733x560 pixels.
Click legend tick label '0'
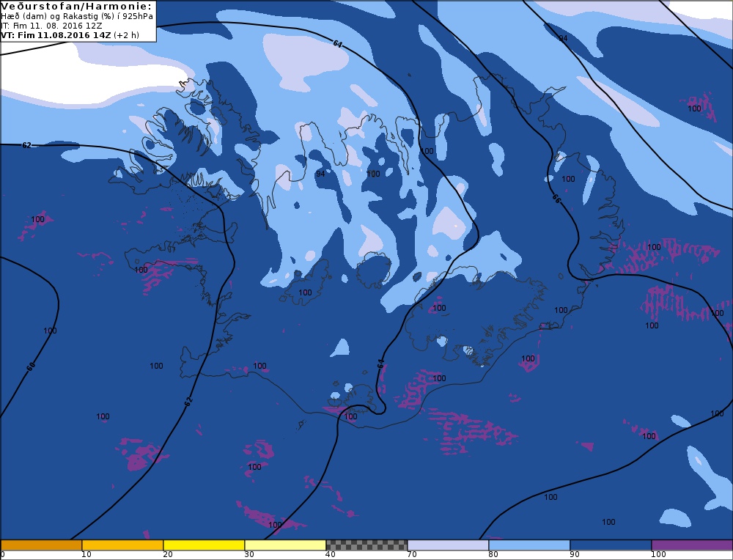pos(3,555)
